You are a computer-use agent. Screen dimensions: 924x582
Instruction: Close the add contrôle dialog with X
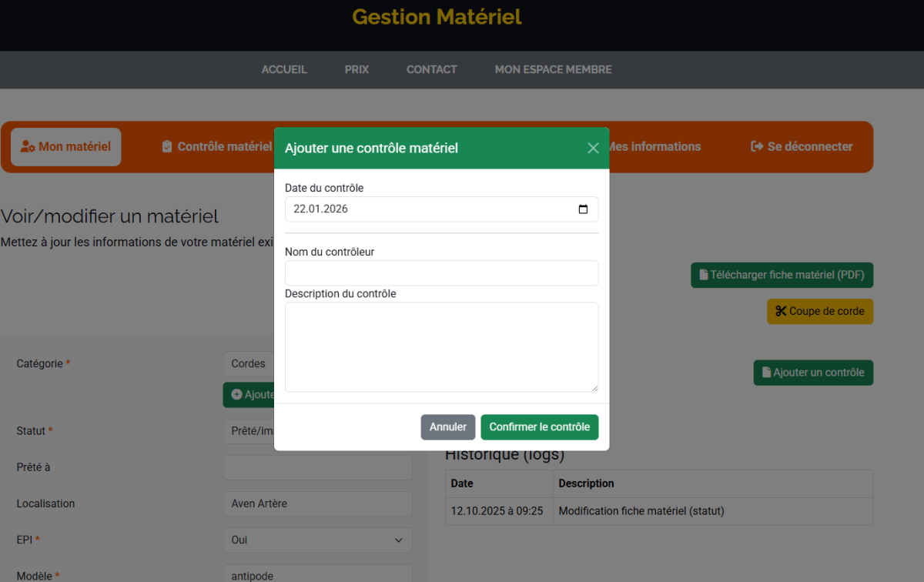tap(593, 148)
